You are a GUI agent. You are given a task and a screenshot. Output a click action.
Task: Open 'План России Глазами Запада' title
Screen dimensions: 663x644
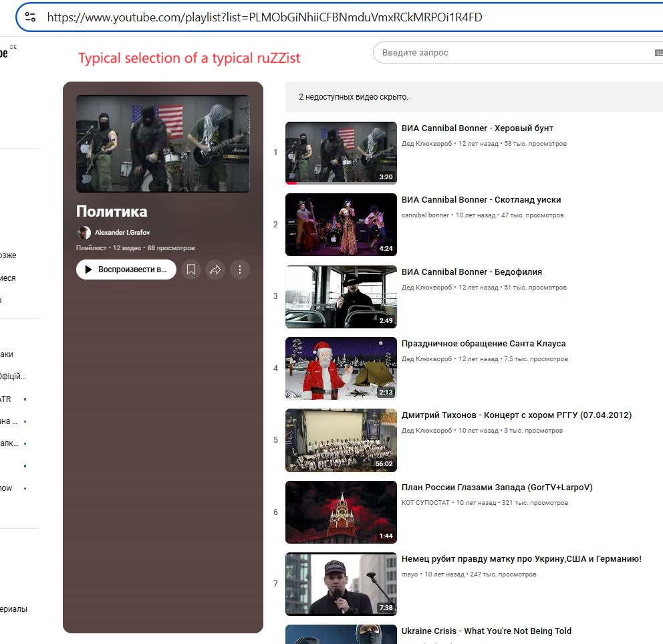(x=497, y=487)
